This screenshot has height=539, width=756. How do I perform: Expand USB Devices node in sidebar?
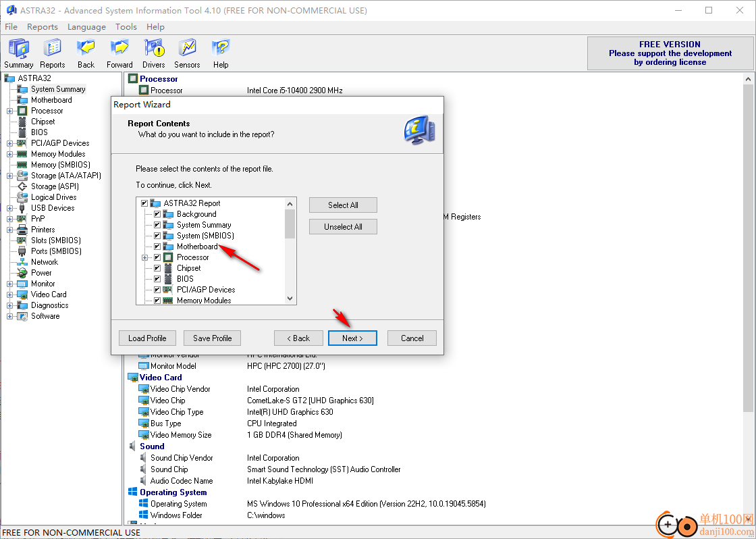coord(9,209)
